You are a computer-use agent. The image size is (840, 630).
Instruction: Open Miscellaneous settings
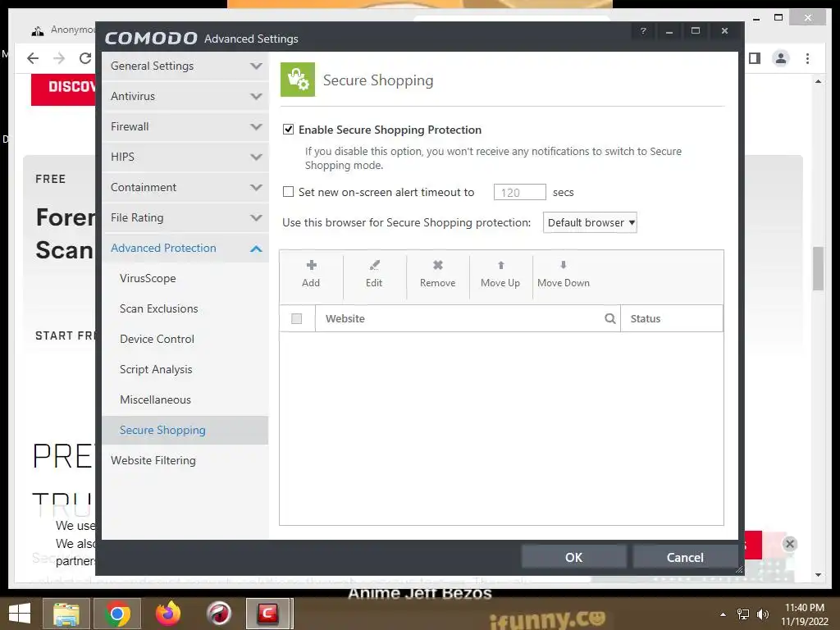155,399
